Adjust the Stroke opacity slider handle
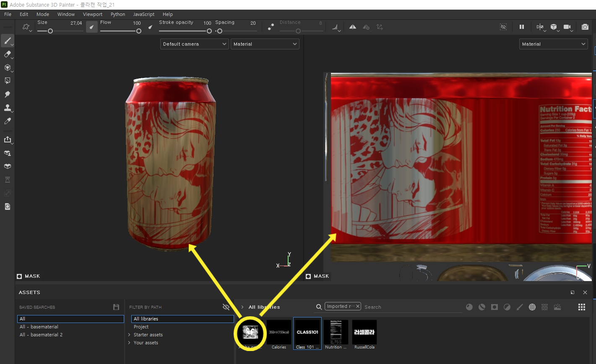596x364 pixels. point(209,31)
